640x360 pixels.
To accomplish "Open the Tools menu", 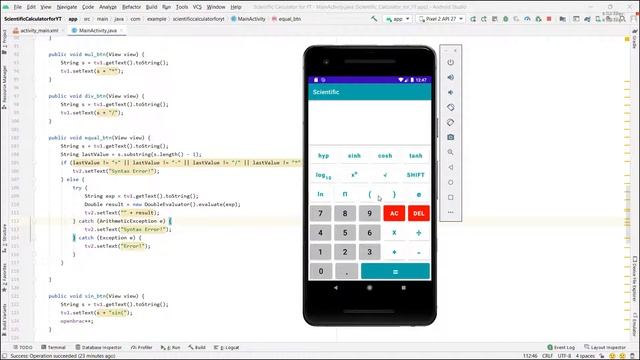I will 182,7.
